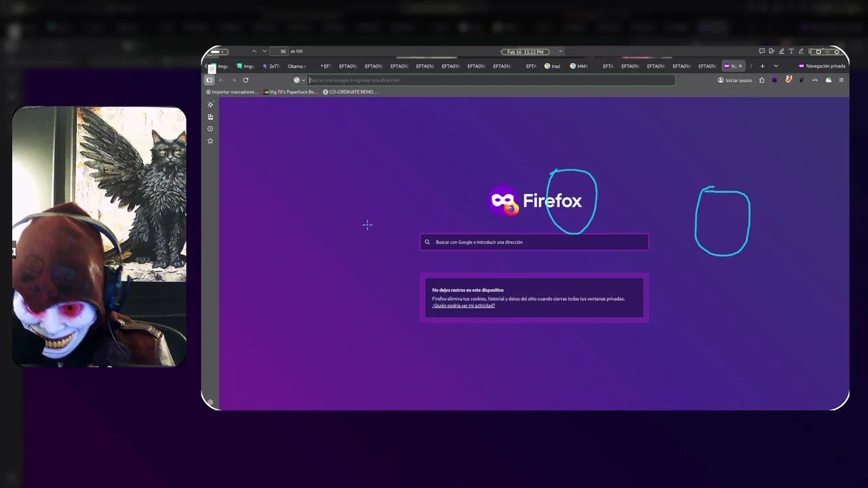Viewport: 868px width, 488px height.
Task: Click the Navegación privada indicator
Action: coord(822,66)
